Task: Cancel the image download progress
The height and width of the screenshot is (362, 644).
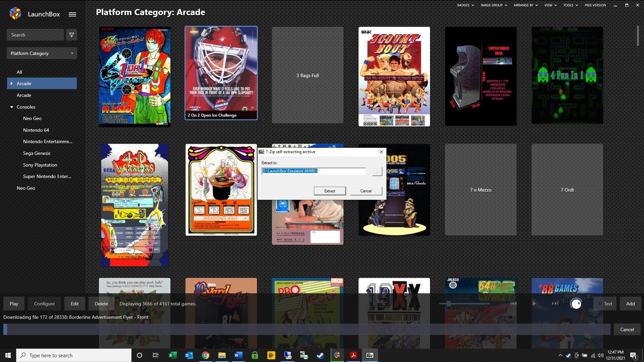Action: coord(627,329)
